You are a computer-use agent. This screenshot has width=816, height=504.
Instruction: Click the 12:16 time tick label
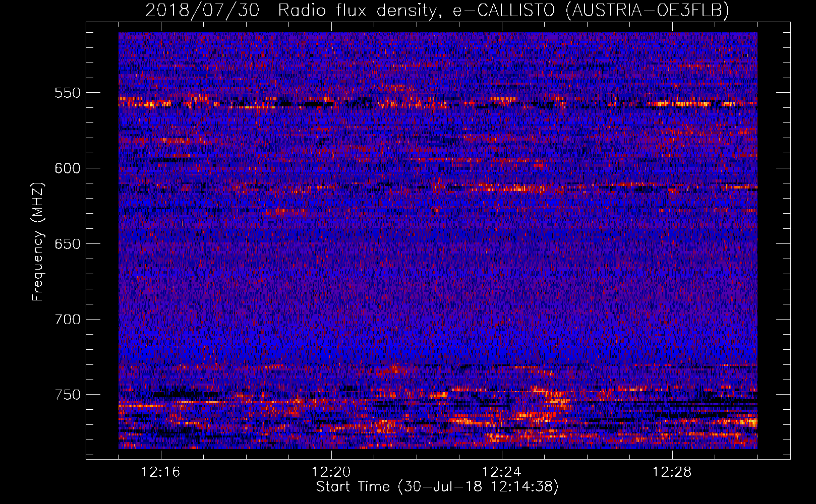click(x=161, y=472)
